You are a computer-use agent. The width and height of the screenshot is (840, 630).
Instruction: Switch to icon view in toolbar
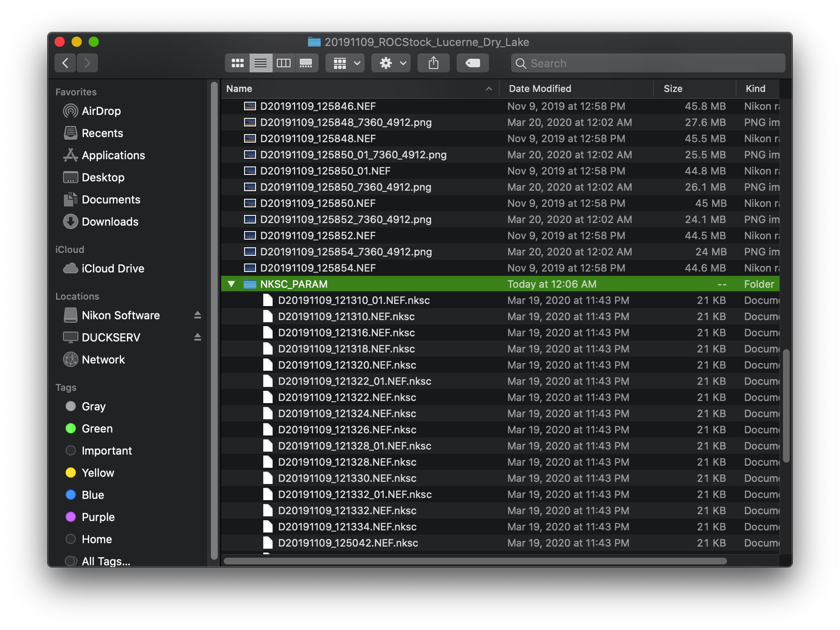(237, 63)
